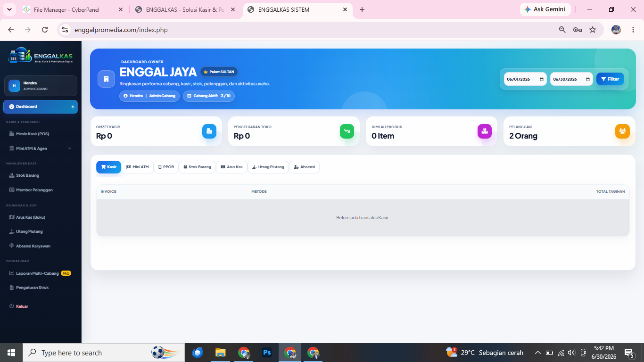Open File Explorer from the taskbar
The height and width of the screenshot is (362, 644).
220,353
